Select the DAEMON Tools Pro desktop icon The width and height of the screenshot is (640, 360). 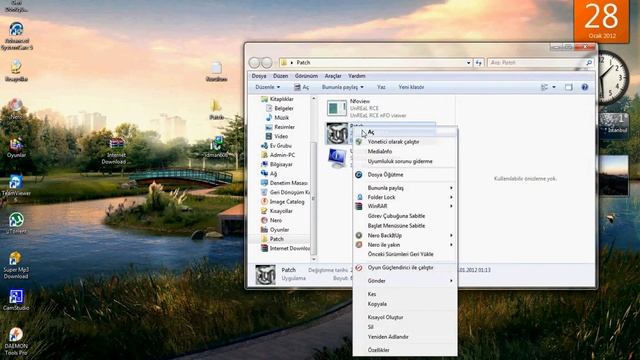pos(16,341)
